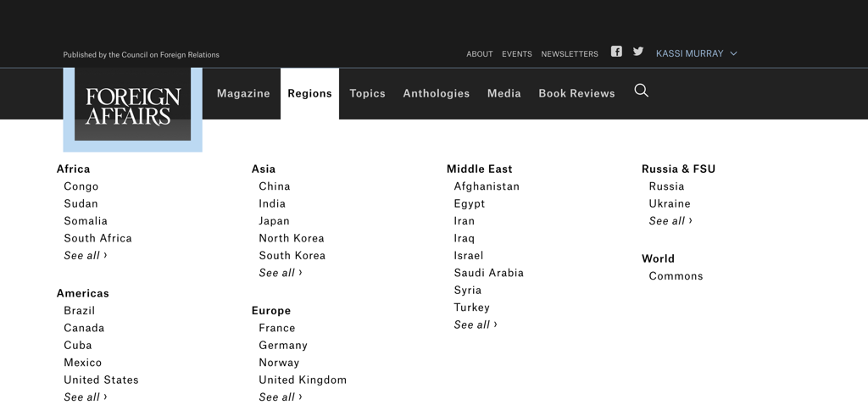Go to Foreign Affairs home logo
Viewport: 868px width, 416px height.
pos(133,109)
